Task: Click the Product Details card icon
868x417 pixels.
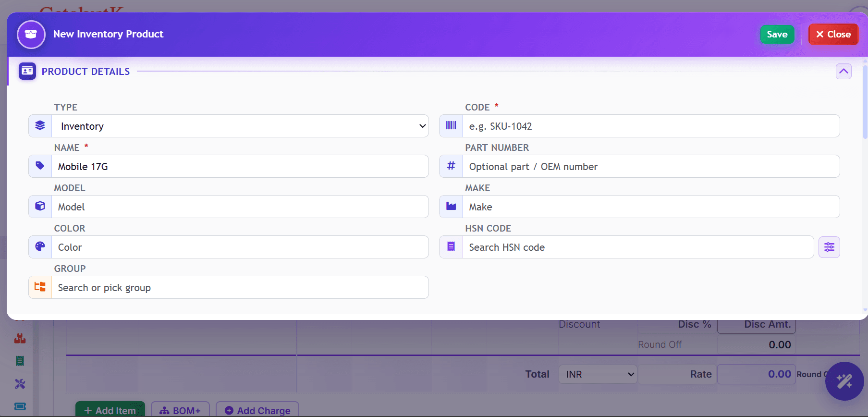Action: click(27, 71)
